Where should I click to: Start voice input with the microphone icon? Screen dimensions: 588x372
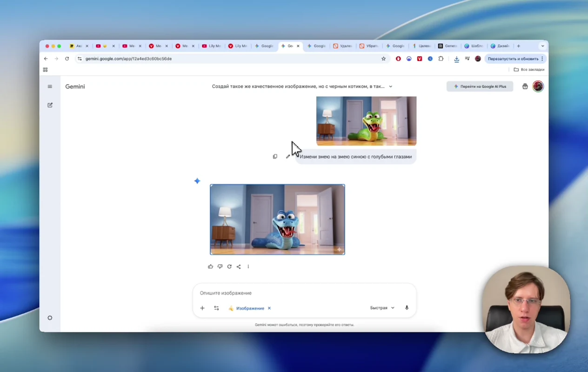coord(407,308)
